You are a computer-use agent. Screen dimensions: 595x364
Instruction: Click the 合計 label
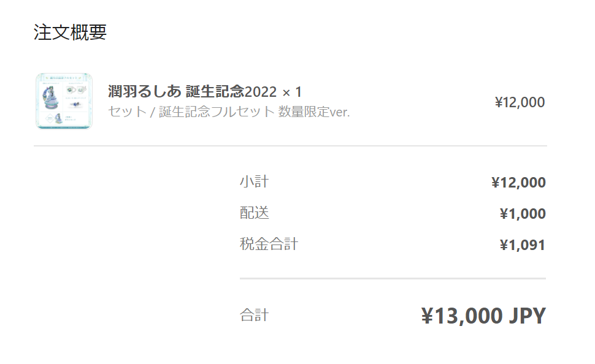coord(254,316)
